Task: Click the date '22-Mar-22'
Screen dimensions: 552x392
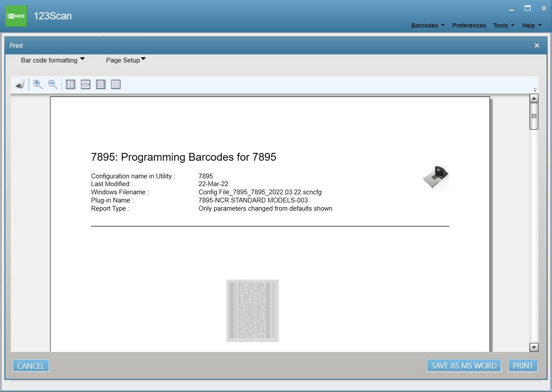Action: 213,184
